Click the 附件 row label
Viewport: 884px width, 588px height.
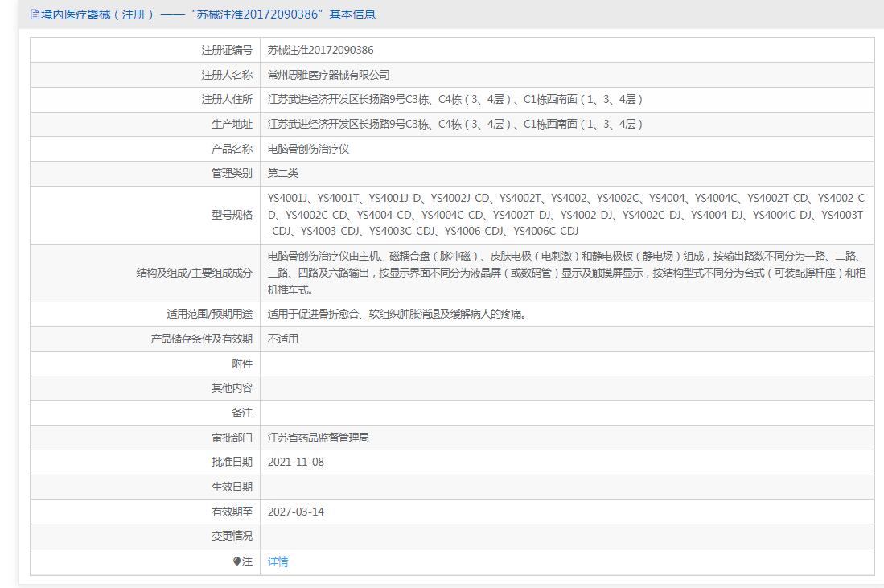coord(242,364)
